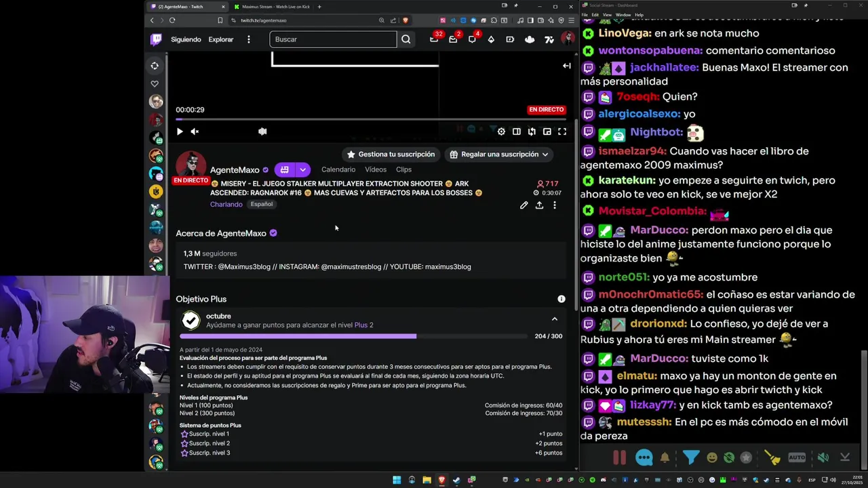Open the Window menu in Social Stream
Screen dimensions: 868x488
click(623, 15)
